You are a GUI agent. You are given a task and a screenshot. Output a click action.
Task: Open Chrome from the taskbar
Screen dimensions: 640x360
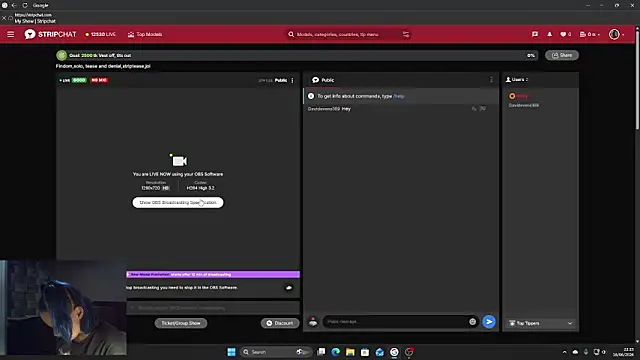point(394,352)
